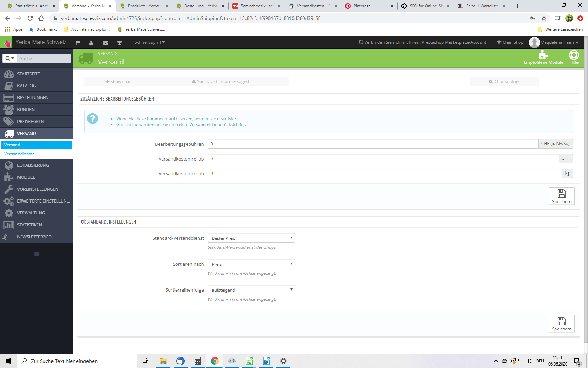This screenshot has height=368, width=588.
Task: Go to browser home page
Action: 41,18
